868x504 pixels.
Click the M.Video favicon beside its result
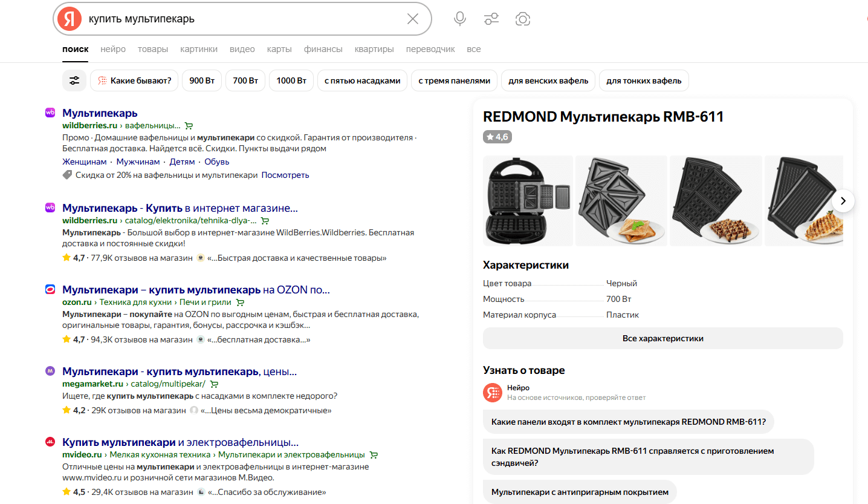point(50,442)
